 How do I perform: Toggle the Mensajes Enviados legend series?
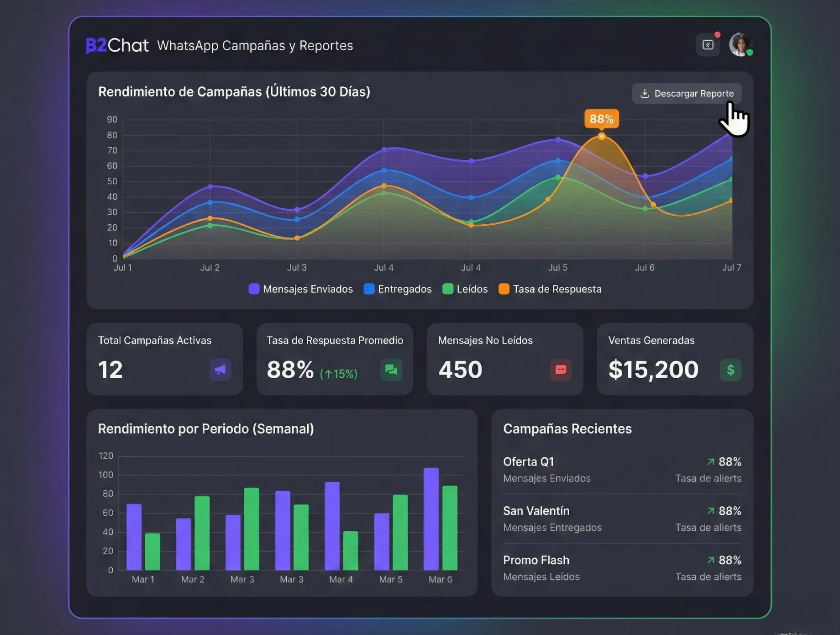(x=301, y=289)
